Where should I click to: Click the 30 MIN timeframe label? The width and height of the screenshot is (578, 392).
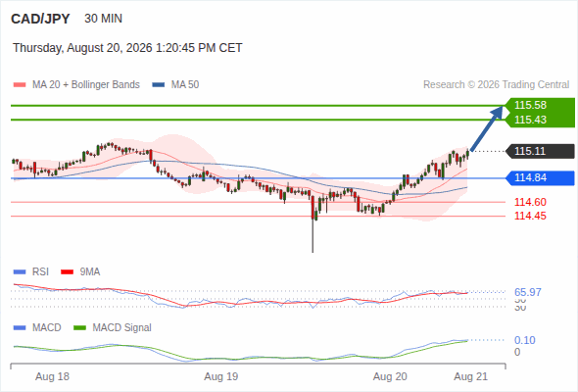(x=103, y=19)
